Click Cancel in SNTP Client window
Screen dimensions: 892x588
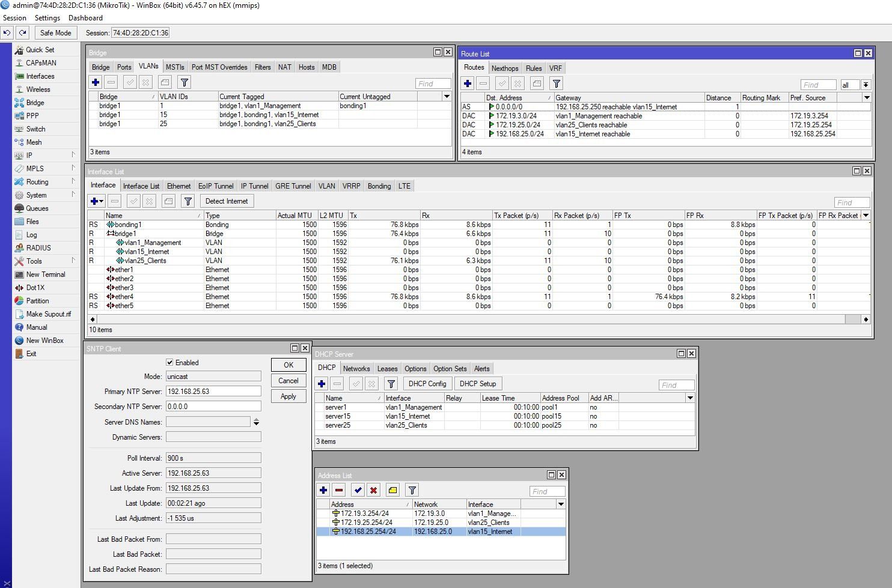coord(289,381)
